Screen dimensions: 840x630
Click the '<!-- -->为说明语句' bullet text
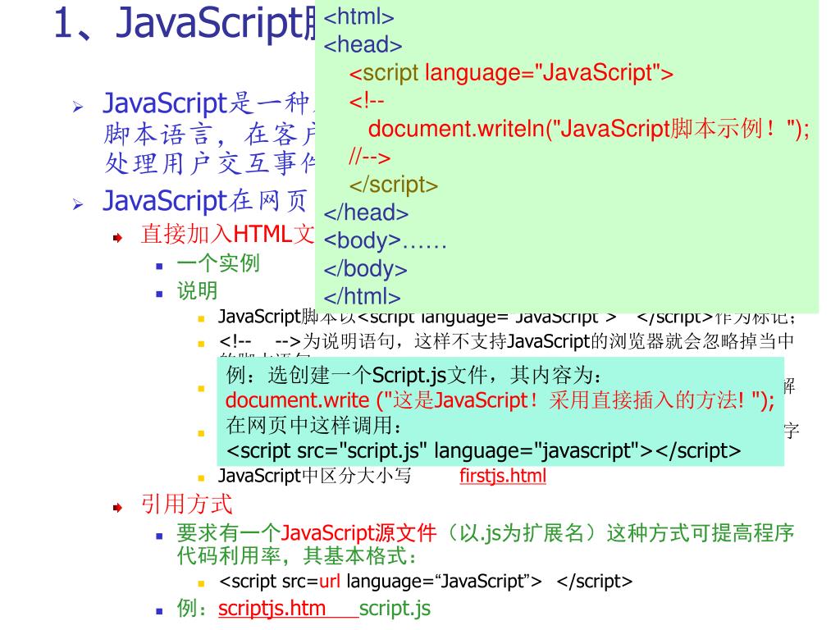506,341
